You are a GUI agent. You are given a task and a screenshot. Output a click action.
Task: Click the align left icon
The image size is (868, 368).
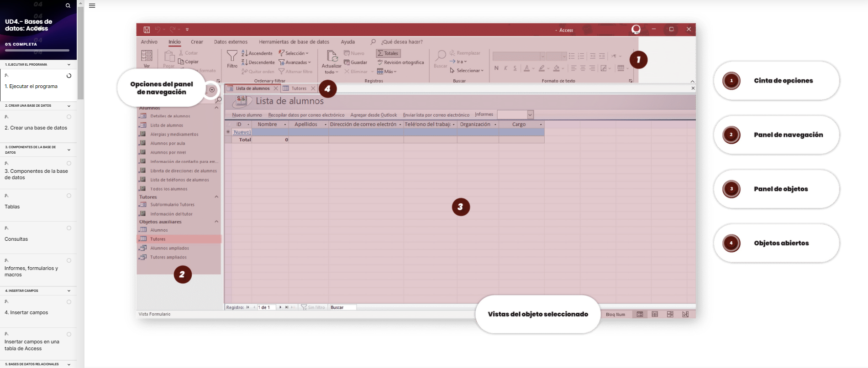click(573, 68)
